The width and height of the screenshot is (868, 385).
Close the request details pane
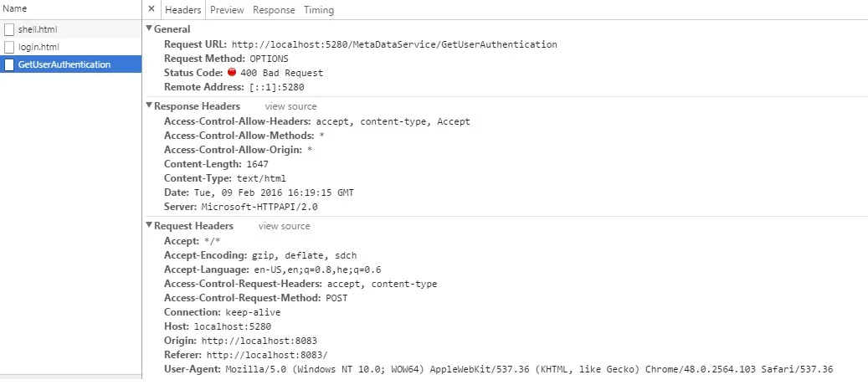(x=152, y=9)
